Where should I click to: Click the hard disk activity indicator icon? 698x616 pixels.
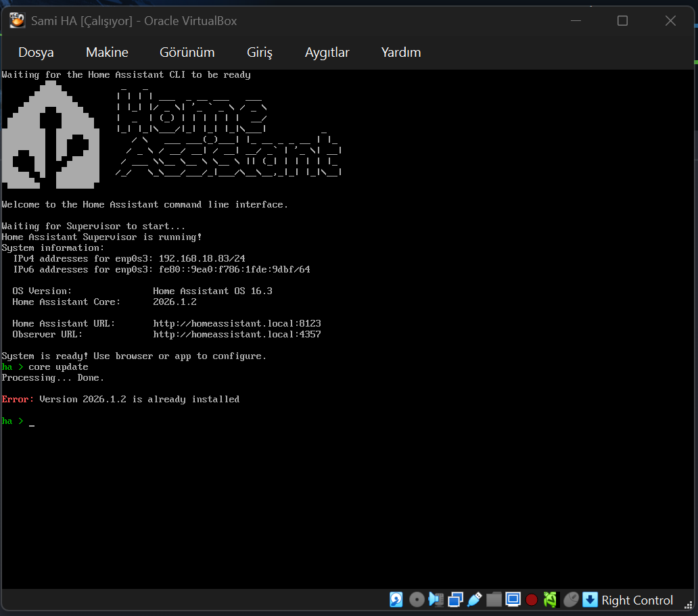(396, 600)
